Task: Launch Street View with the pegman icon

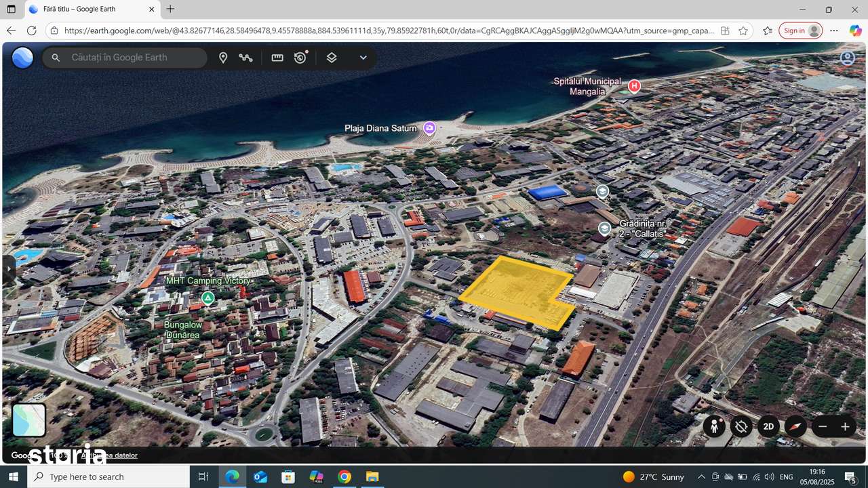Action: [715, 426]
